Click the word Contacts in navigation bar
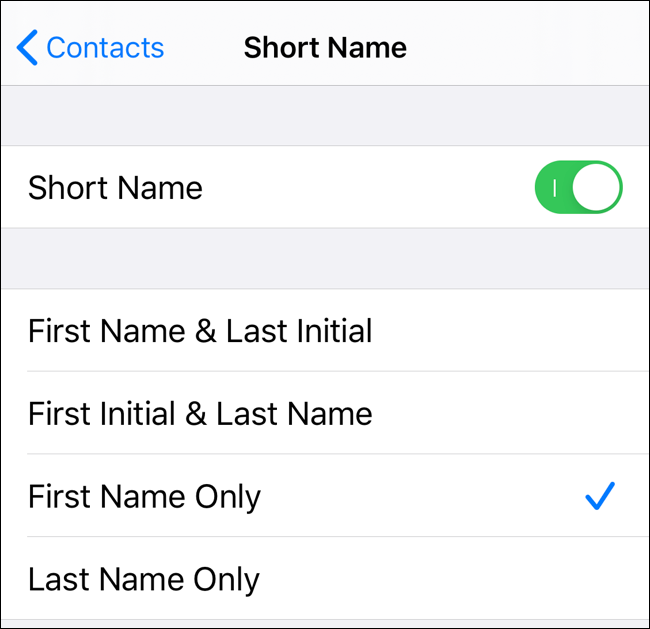This screenshot has height=629, width=650. (x=105, y=48)
